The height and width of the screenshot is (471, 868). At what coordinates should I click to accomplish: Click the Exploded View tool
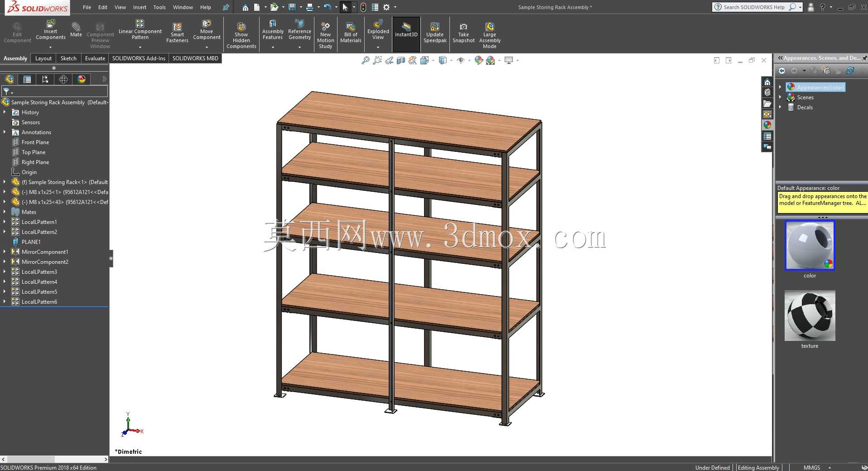click(378, 30)
